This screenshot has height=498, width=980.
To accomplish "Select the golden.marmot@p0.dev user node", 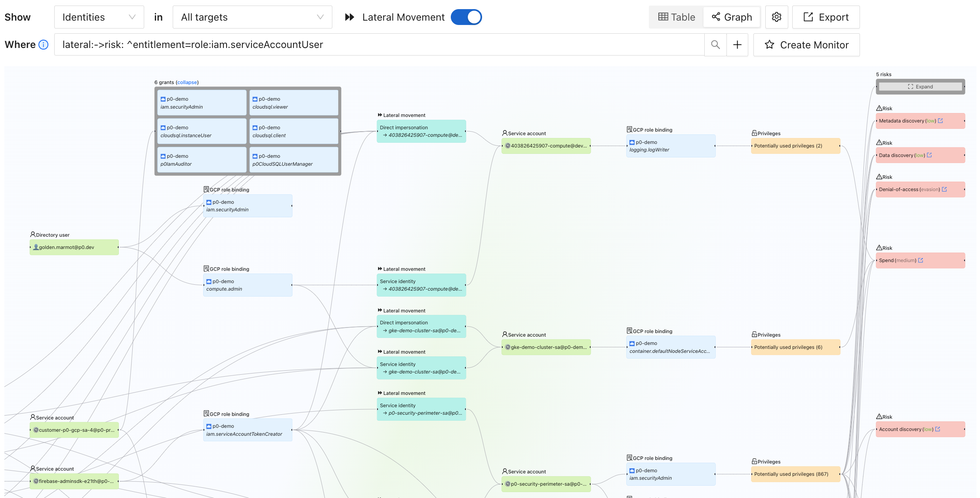I will coord(74,247).
